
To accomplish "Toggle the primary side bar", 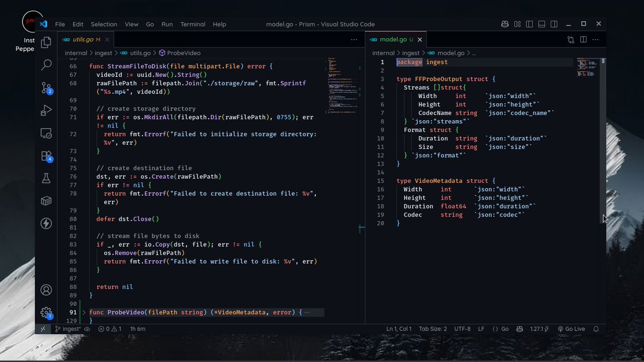I will 530,24.
